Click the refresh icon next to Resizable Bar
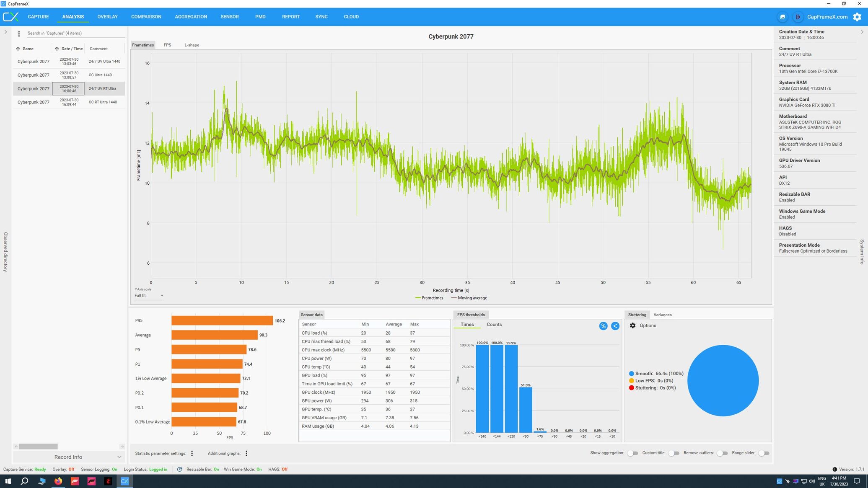Viewport: 868px width, 488px height. tap(179, 469)
